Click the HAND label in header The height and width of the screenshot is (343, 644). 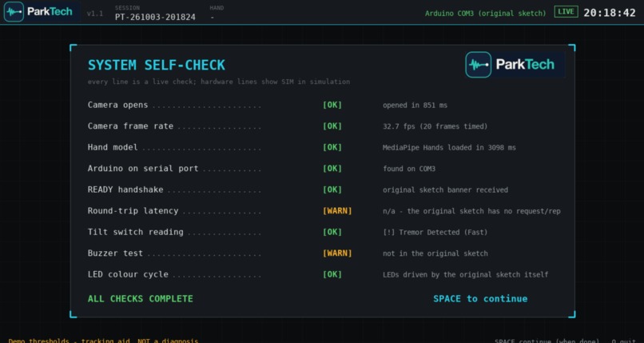point(217,8)
